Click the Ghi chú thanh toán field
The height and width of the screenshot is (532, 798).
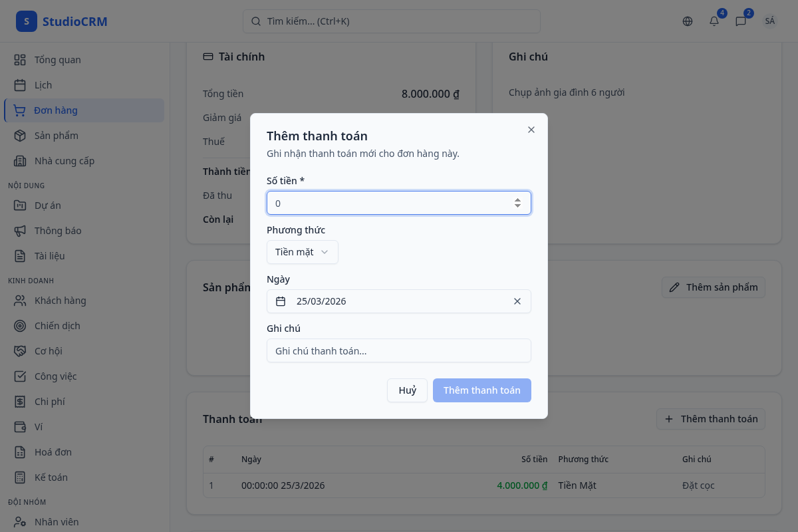click(398, 350)
